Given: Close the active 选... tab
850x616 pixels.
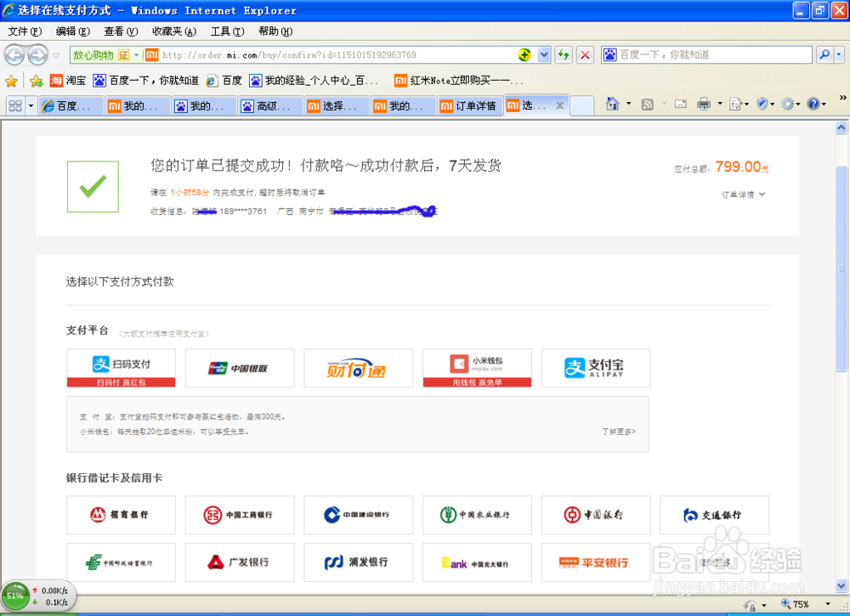Looking at the screenshot, I should pos(560,105).
